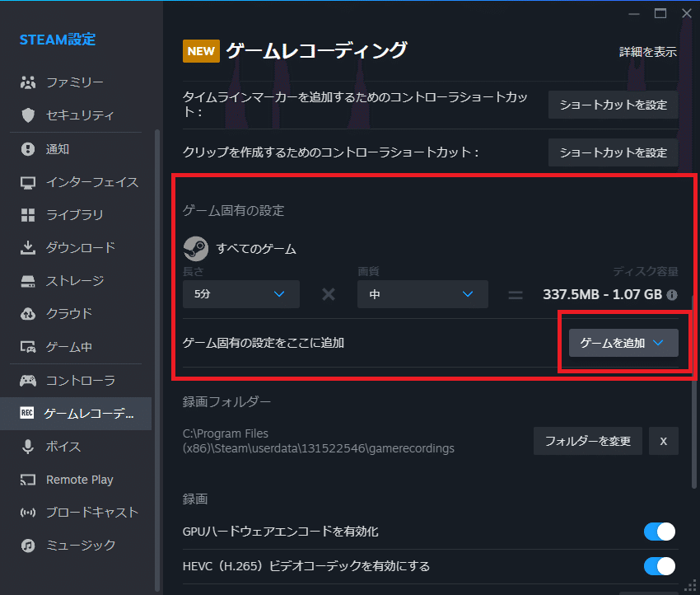Click the Cloud sync icon
700x595 pixels.
click(28, 314)
